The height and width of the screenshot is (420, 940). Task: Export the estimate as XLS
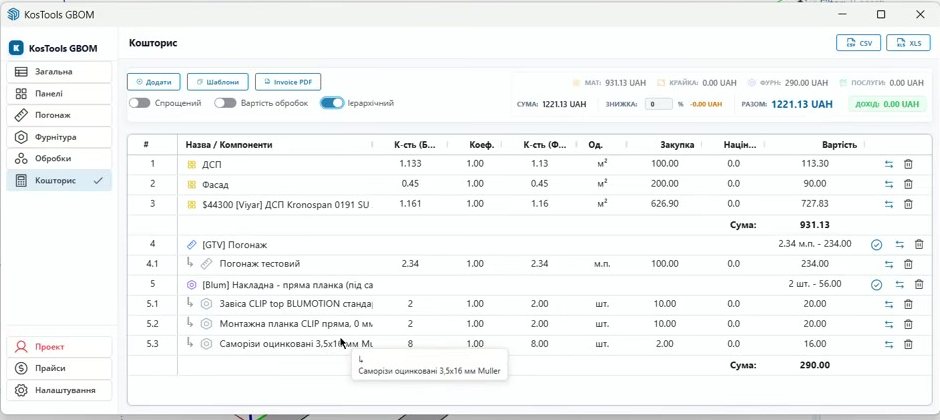click(x=908, y=43)
